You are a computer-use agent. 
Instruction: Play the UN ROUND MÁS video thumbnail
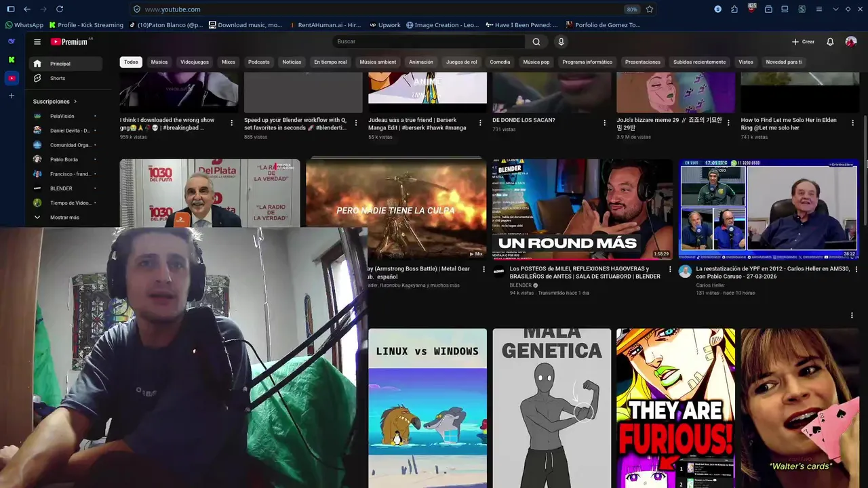pos(583,209)
